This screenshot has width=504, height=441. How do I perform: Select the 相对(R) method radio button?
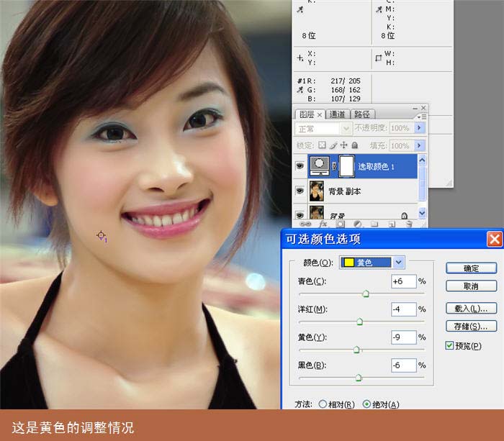(x=323, y=404)
